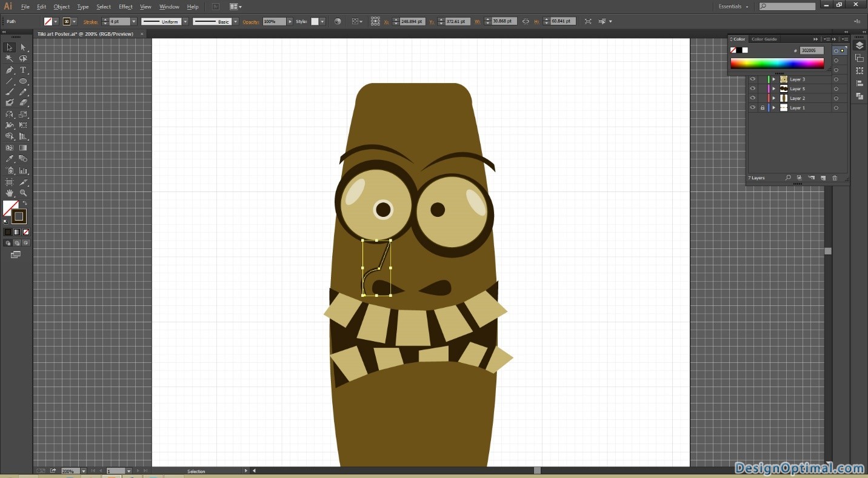Select the Lasso tool

click(23, 59)
